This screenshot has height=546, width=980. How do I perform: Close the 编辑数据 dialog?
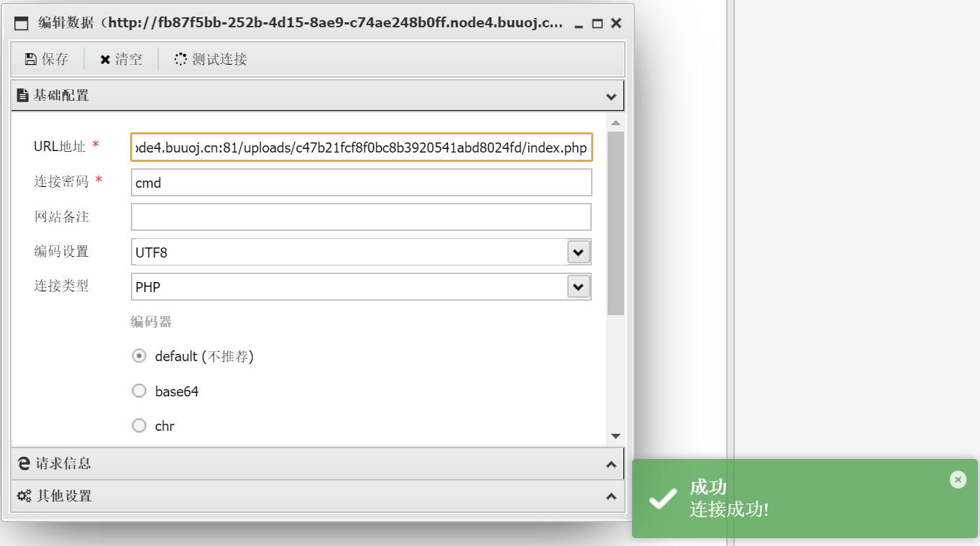[x=616, y=24]
